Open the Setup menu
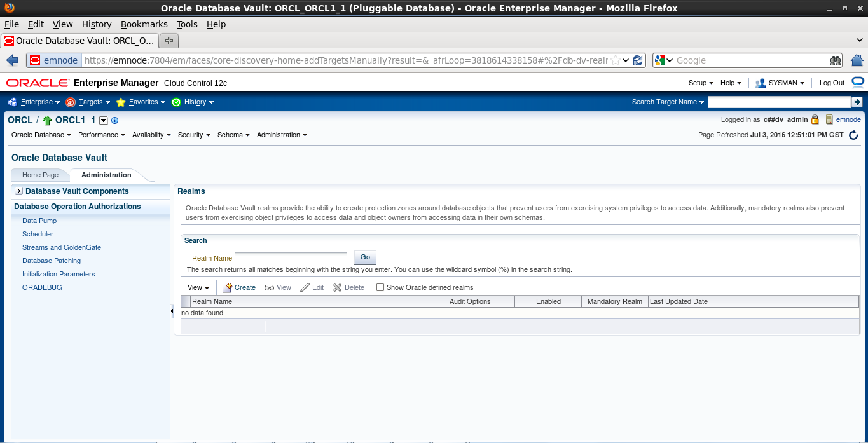Image resolution: width=868 pixels, height=443 pixels. [x=701, y=83]
